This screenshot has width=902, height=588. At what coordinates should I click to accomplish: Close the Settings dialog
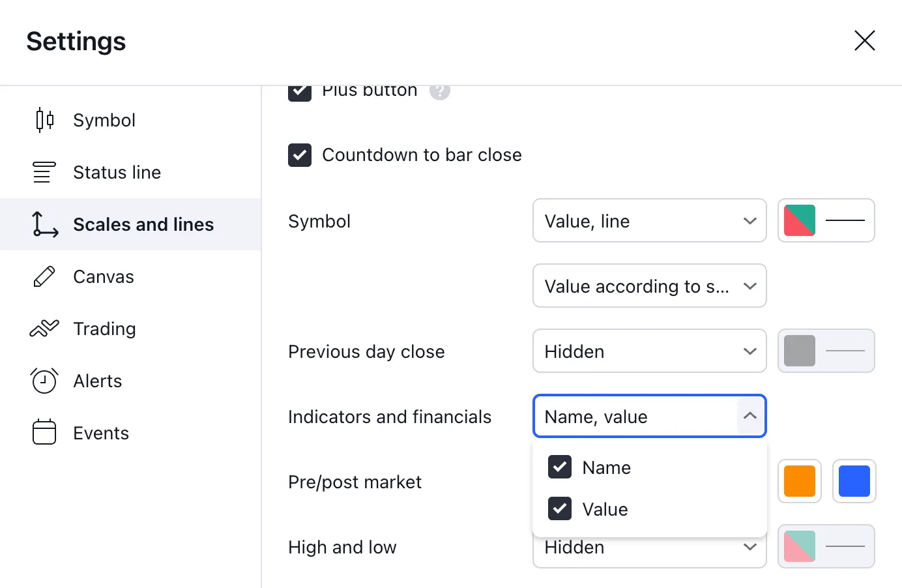[x=864, y=40]
